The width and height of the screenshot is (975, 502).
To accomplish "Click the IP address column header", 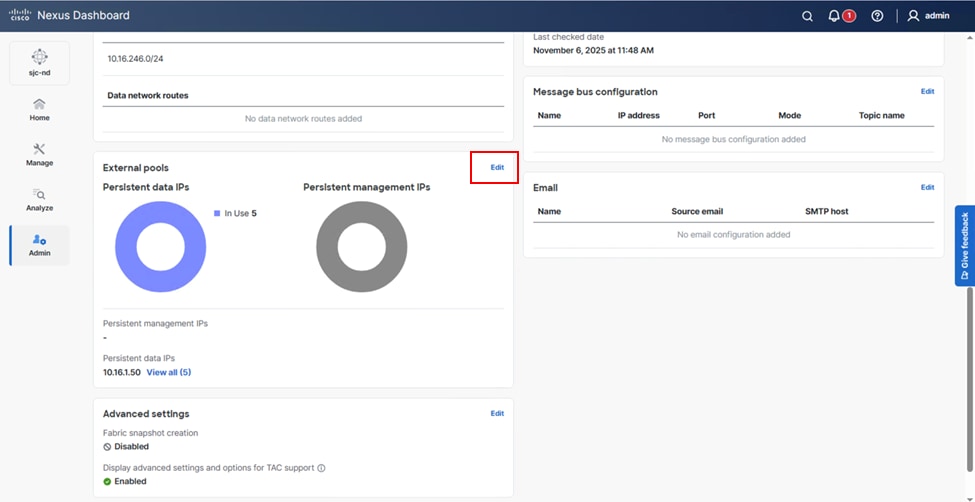I will [639, 115].
